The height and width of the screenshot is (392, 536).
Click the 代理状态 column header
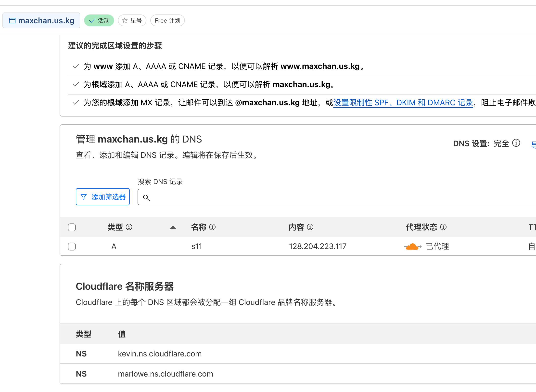421,227
